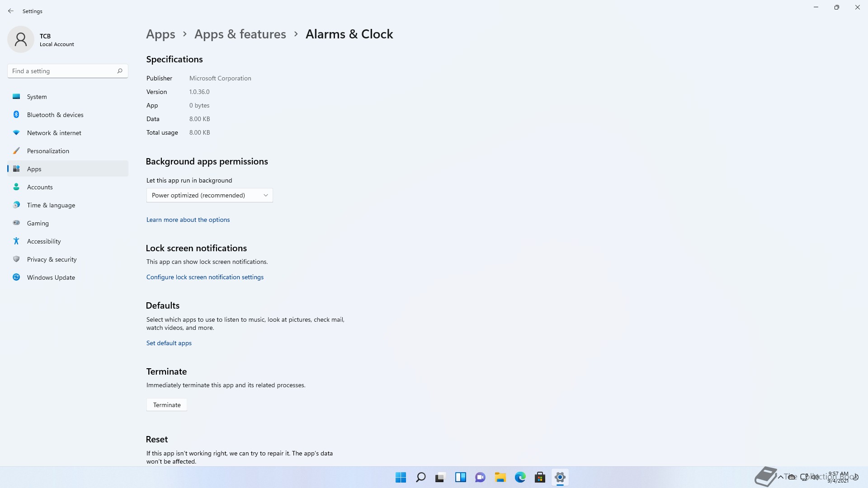Click the TCB Local Account profile name
Screen dimensions: 868x488
pos(57,40)
